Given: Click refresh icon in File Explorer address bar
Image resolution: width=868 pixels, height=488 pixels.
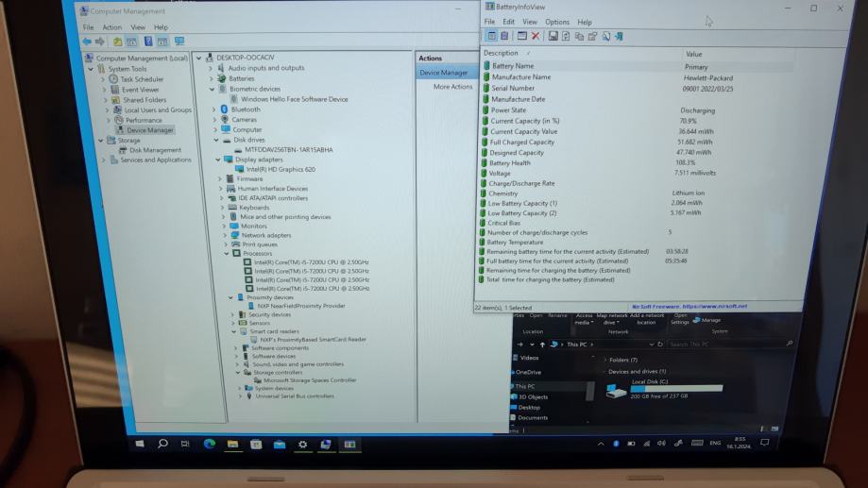Looking at the screenshot, I should (660, 345).
